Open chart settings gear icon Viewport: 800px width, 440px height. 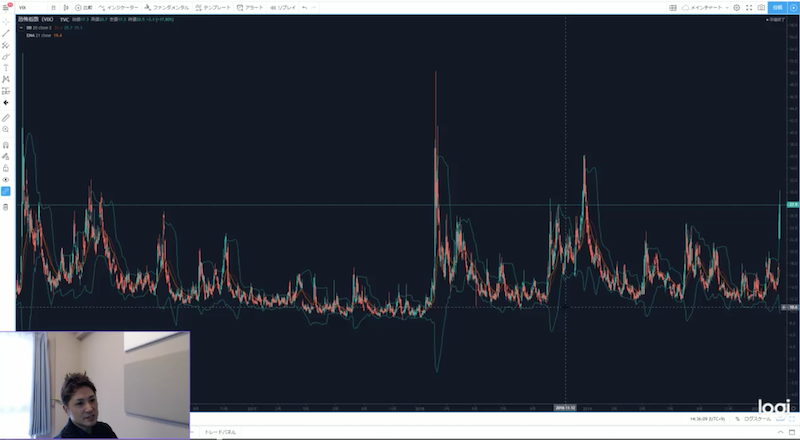[736, 7]
